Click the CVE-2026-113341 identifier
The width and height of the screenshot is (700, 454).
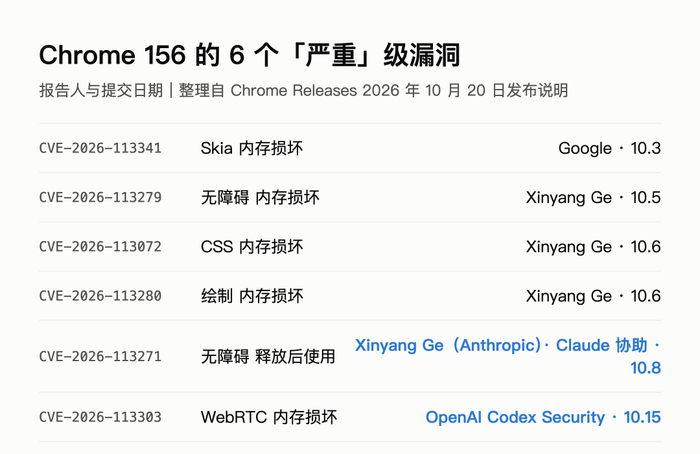pyautogui.click(x=100, y=148)
